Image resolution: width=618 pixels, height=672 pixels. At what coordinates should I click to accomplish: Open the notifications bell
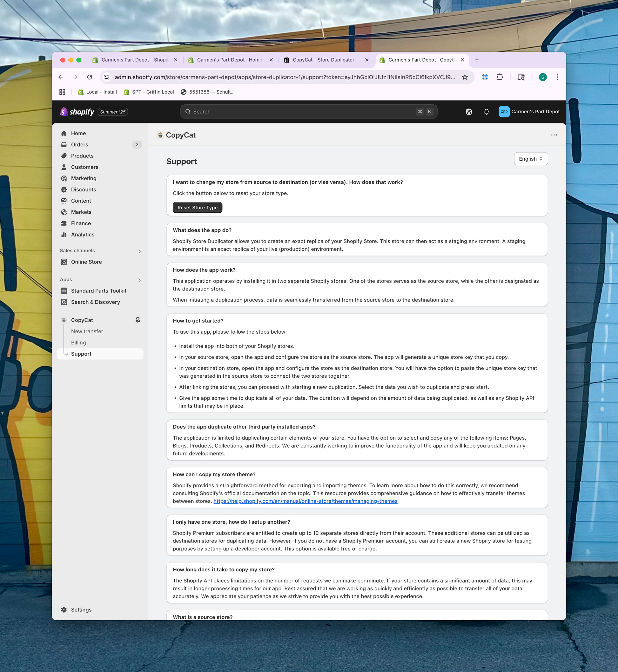point(487,112)
